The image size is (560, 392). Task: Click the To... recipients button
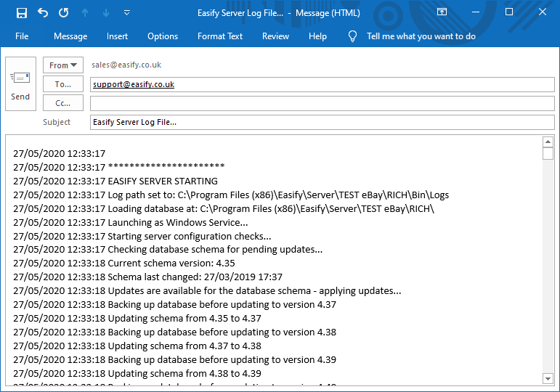[x=63, y=84]
